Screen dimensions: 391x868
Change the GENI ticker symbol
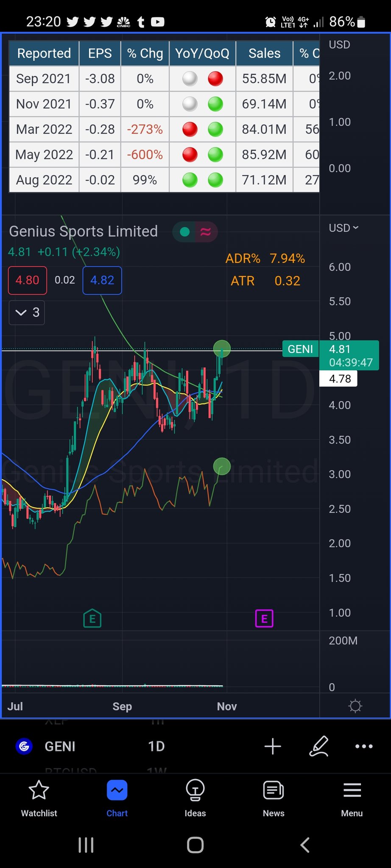pyautogui.click(x=60, y=746)
